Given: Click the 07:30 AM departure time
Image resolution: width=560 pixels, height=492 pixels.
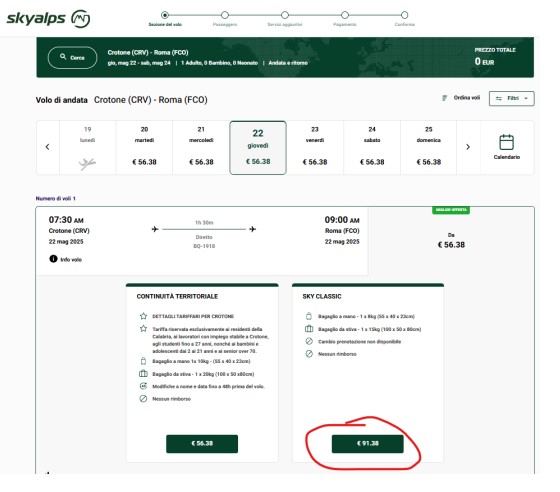Looking at the screenshot, I should pyautogui.click(x=66, y=220).
